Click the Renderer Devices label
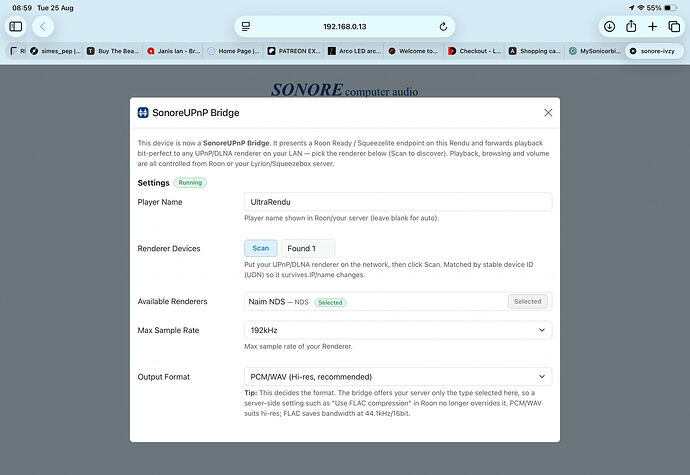Screen dimensions: 690x475 point(169,248)
